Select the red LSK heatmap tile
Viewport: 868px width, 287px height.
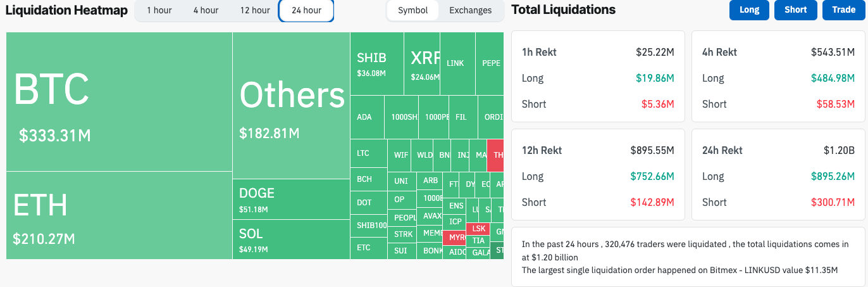point(478,228)
